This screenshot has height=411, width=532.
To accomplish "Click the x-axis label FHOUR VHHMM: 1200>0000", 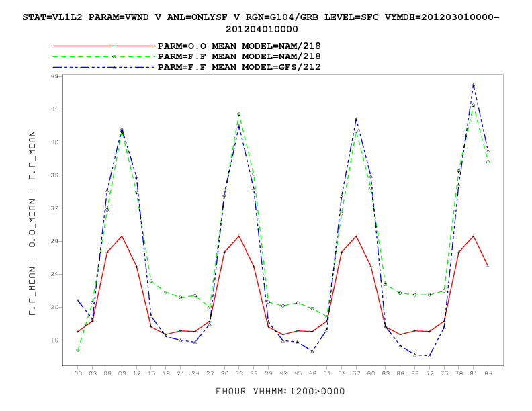I will [280, 392].
